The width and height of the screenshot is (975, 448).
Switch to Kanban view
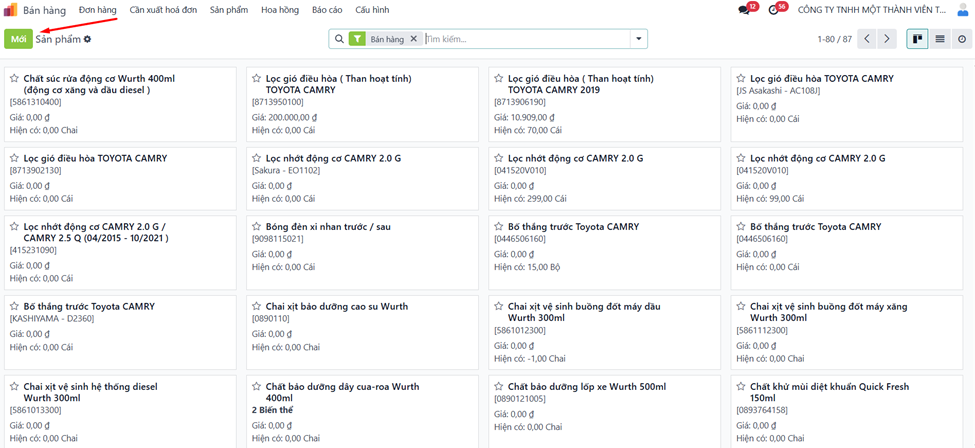tap(916, 39)
